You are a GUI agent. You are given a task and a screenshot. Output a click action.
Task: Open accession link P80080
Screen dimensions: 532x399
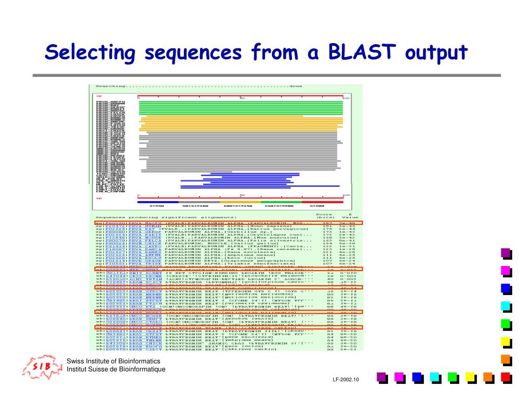115,232
